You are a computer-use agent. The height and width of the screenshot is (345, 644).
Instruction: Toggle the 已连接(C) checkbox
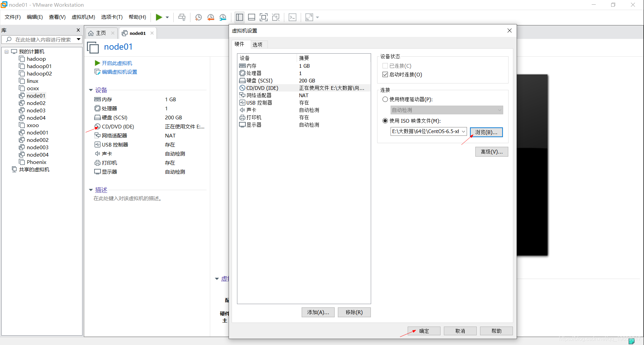[385, 66]
